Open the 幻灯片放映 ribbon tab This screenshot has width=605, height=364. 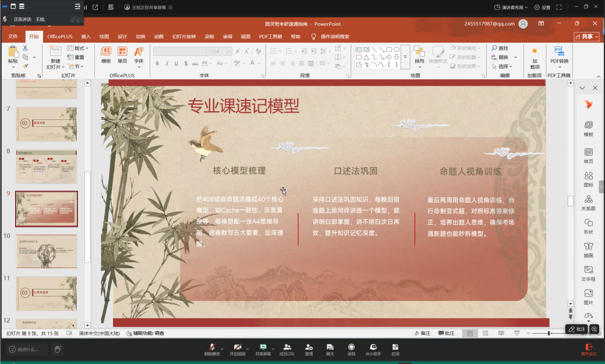pyautogui.click(x=183, y=37)
